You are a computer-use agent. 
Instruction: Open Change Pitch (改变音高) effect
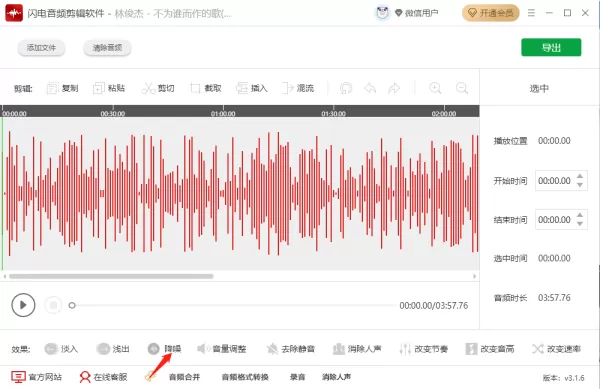click(490, 349)
